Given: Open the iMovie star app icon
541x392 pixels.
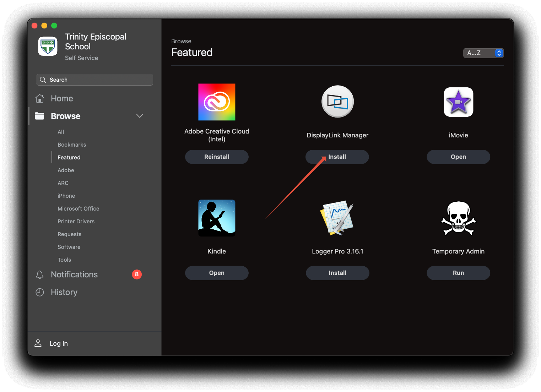Looking at the screenshot, I should pos(458,102).
